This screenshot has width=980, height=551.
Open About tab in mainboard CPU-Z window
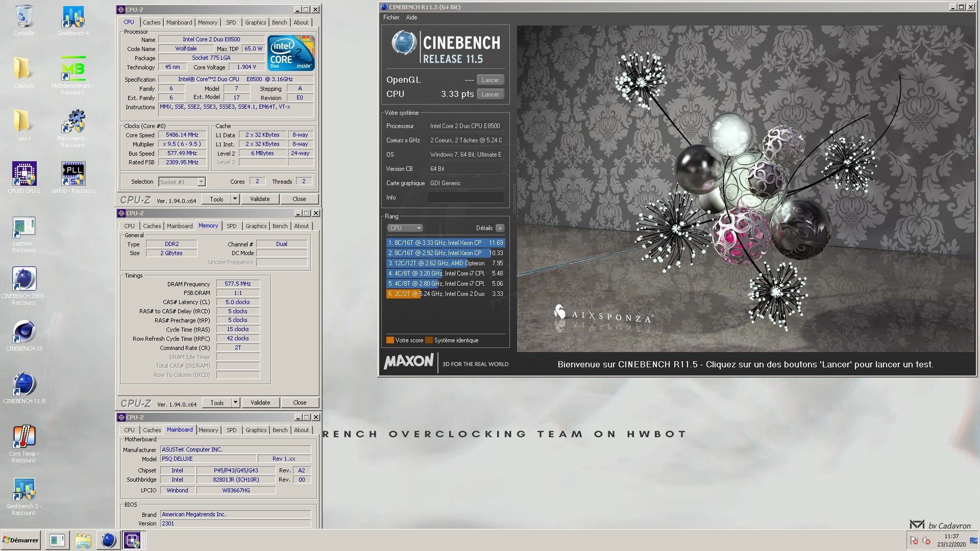[301, 430]
